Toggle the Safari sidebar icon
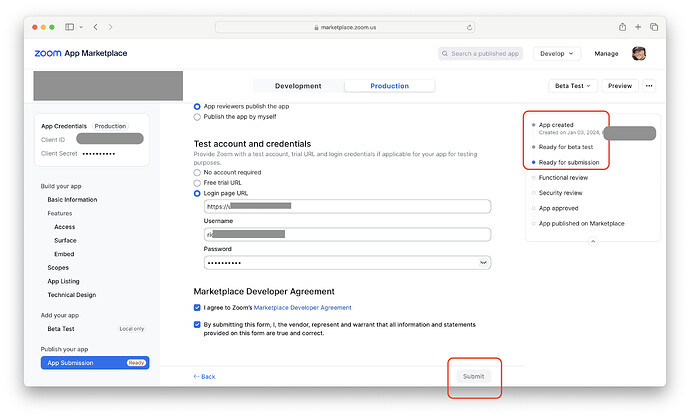Image resolution: width=690 pixels, height=418 pixels. point(70,27)
